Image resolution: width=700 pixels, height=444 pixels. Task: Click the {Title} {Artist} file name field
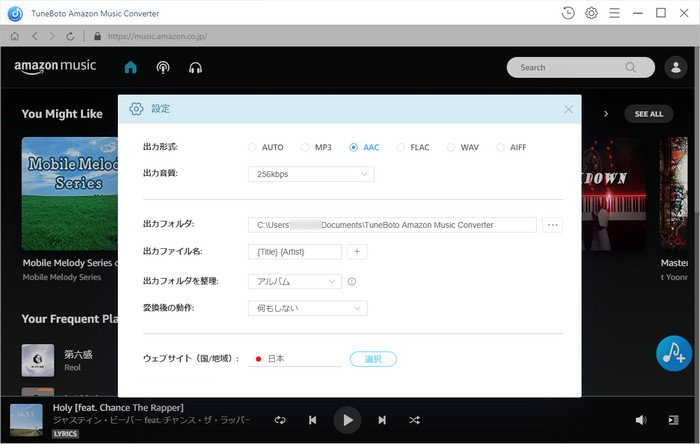pyautogui.click(x=295, y=252)
